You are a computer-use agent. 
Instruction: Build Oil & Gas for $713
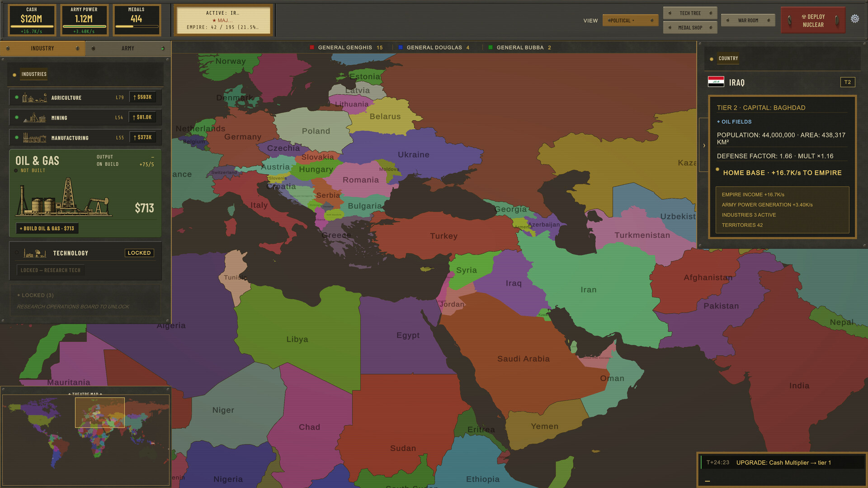pyautogui.click(x=47, y=229)
